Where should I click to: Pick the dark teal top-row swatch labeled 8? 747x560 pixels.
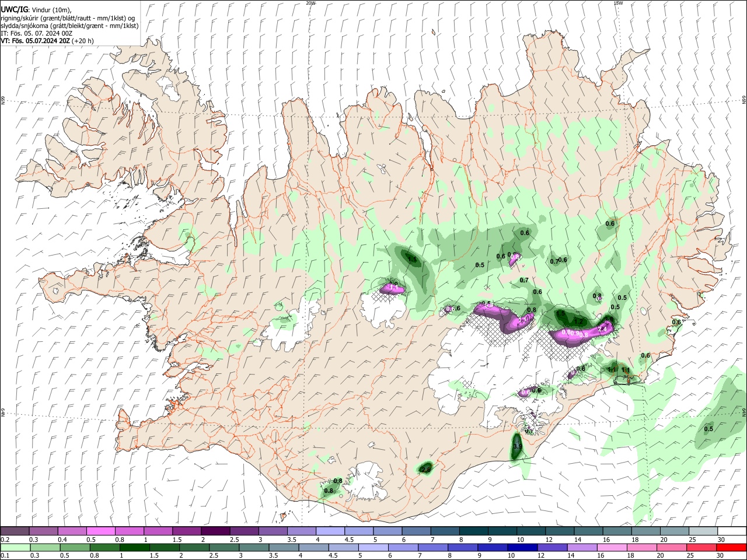(473, 531)
